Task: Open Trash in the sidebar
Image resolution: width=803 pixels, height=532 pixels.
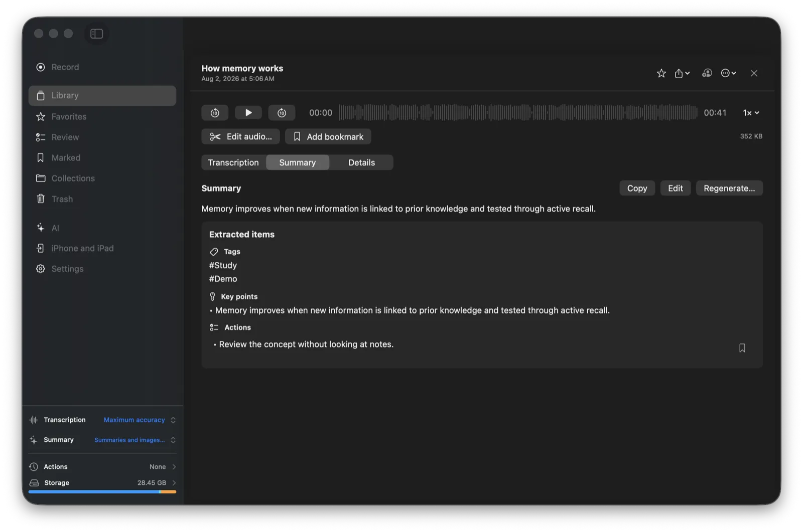Action: tap(102, 199)
